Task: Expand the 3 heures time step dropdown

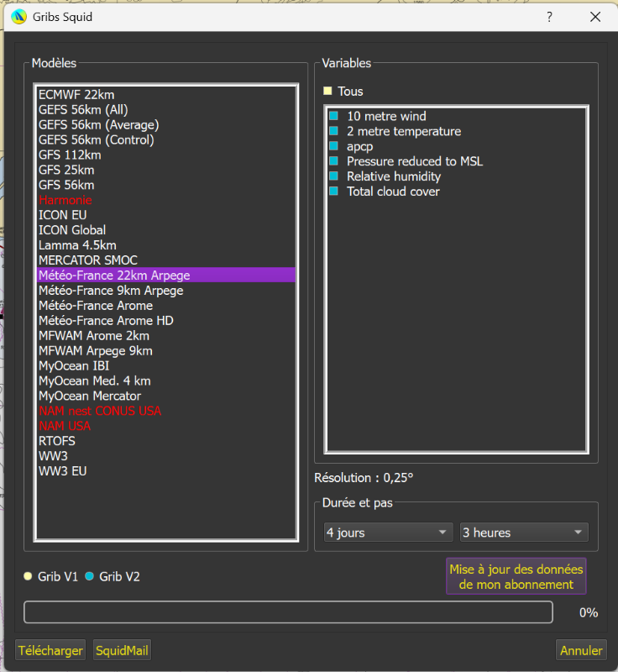Action: [523, 533]
